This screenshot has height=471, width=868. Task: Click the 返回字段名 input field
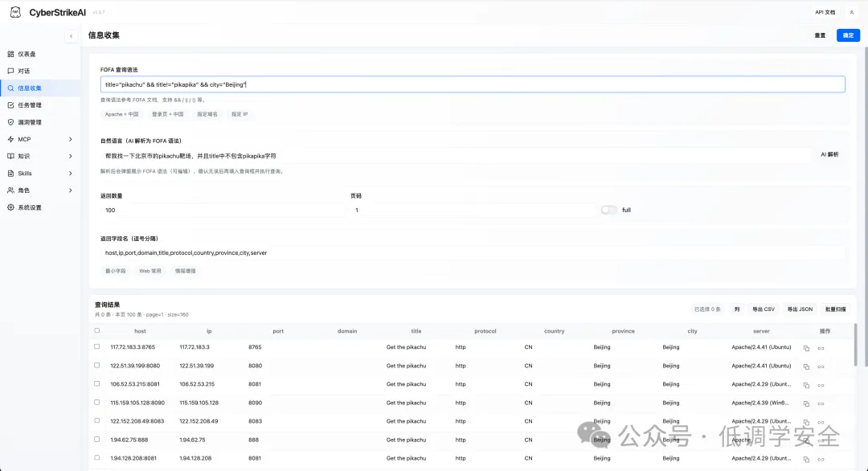(x=473, y=253)
